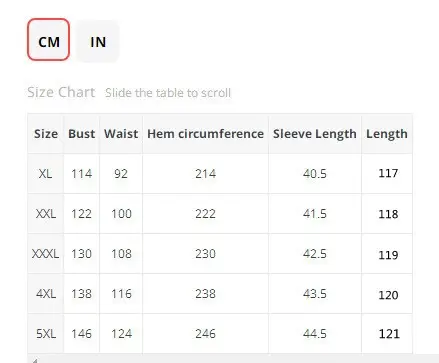Click the 'Slide the table to scroll' hint
Image resolution: width=439 pixels, height=363 pixels.
168,93
